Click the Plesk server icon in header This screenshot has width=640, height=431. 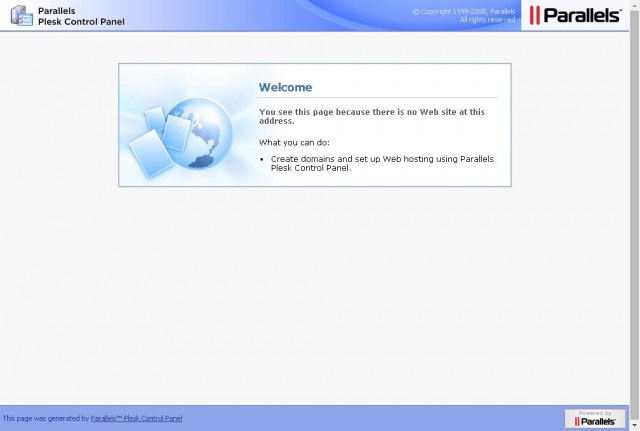pos(22,16)
